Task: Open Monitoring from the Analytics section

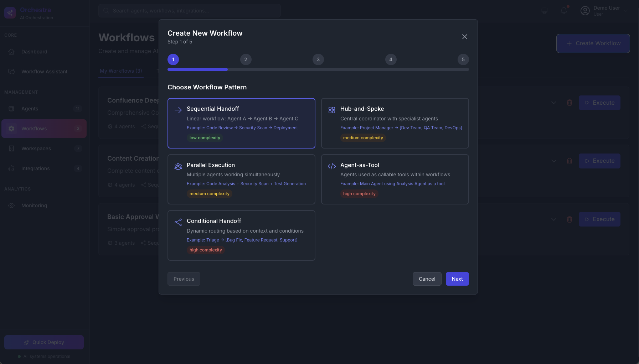Action: coord(34,205)
